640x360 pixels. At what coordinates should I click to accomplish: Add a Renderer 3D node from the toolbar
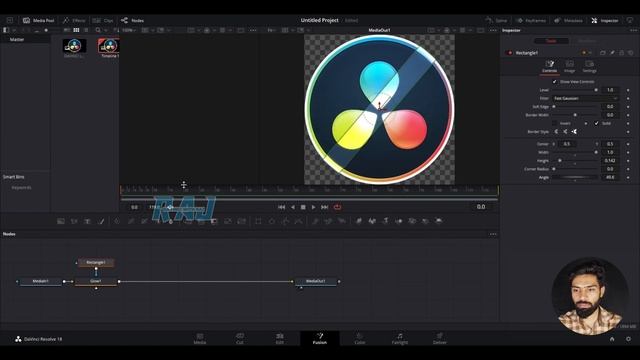pyautogui.click(x=439, y=221)
